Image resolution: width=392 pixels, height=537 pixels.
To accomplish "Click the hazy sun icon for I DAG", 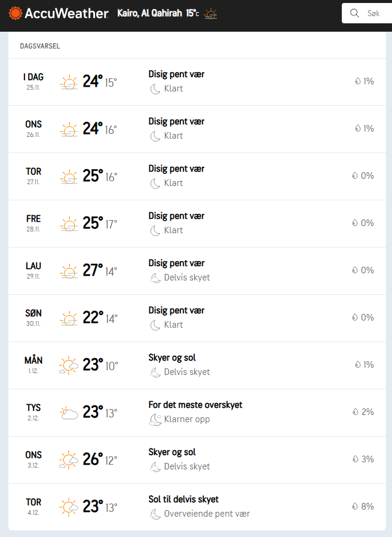I will point(69,82).
